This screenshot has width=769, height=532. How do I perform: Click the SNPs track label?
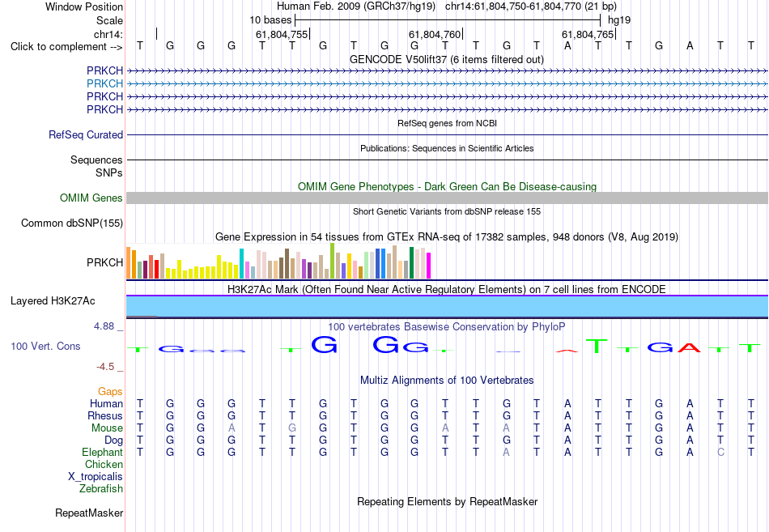click(x=109, y=172)
